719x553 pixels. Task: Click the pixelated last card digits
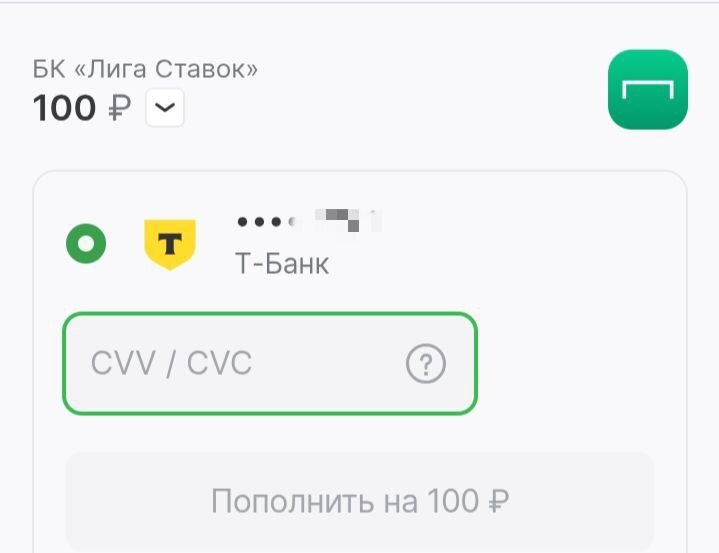348,220
